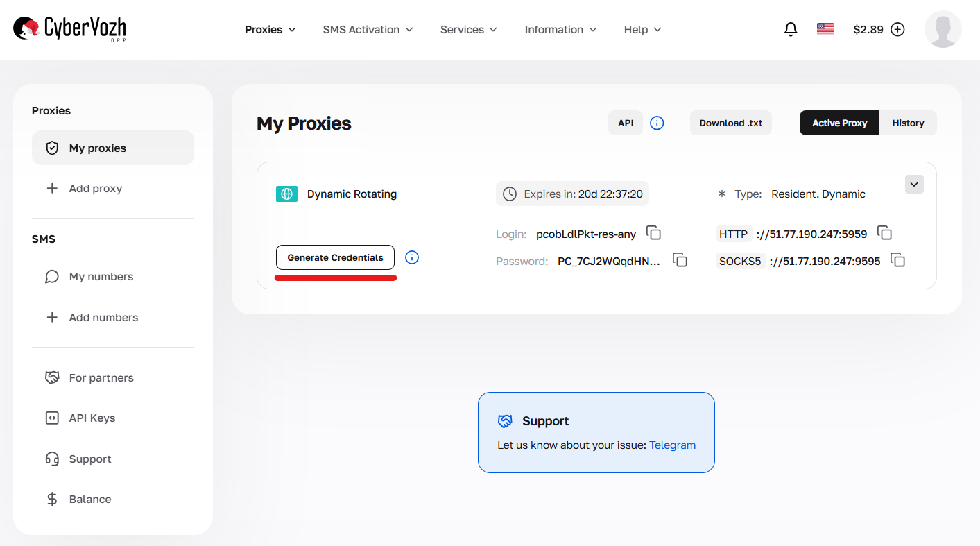Click the CyberVozh logo
Viewport: 980px width, 546px height.
coord(69,28)
